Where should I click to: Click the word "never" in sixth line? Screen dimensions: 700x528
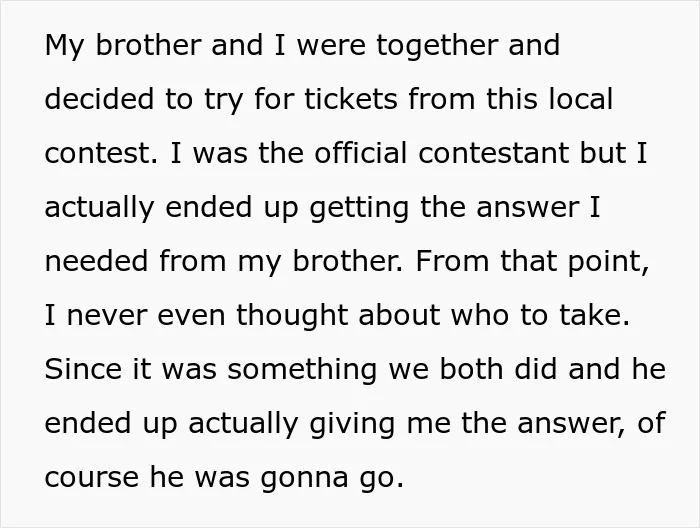tap(107, 315)
